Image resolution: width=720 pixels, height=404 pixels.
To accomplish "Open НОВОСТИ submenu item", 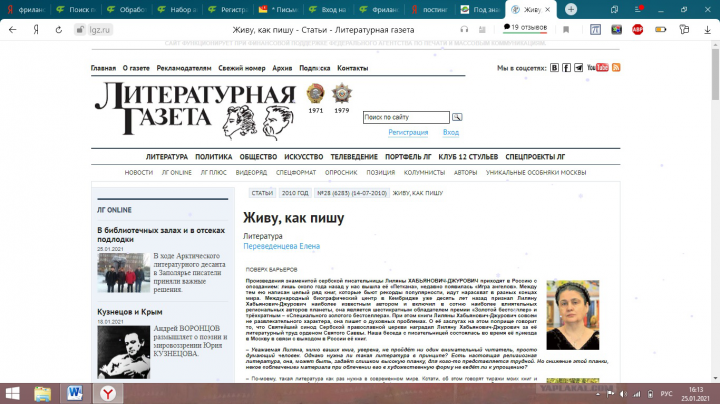I will (x=139, y=173).
